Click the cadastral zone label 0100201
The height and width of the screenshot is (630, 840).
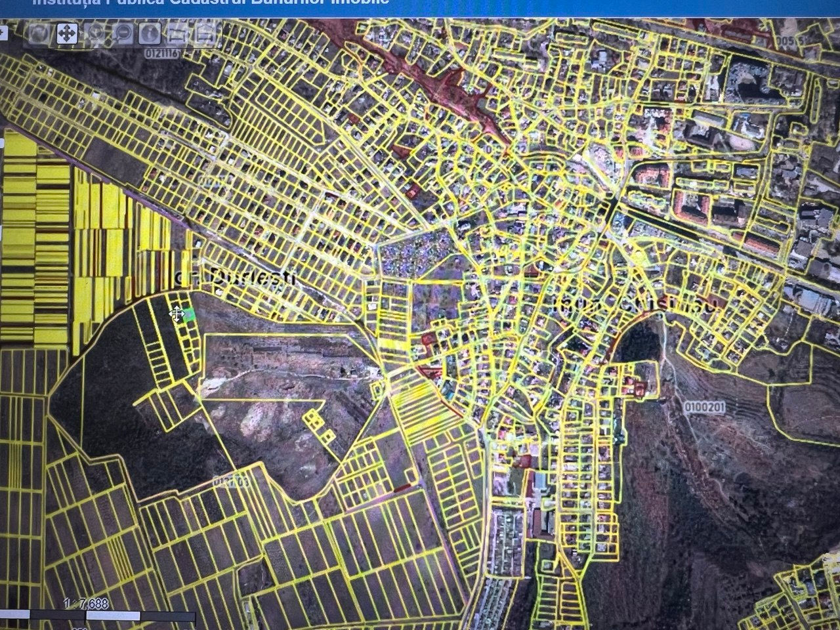pos(705,408)
